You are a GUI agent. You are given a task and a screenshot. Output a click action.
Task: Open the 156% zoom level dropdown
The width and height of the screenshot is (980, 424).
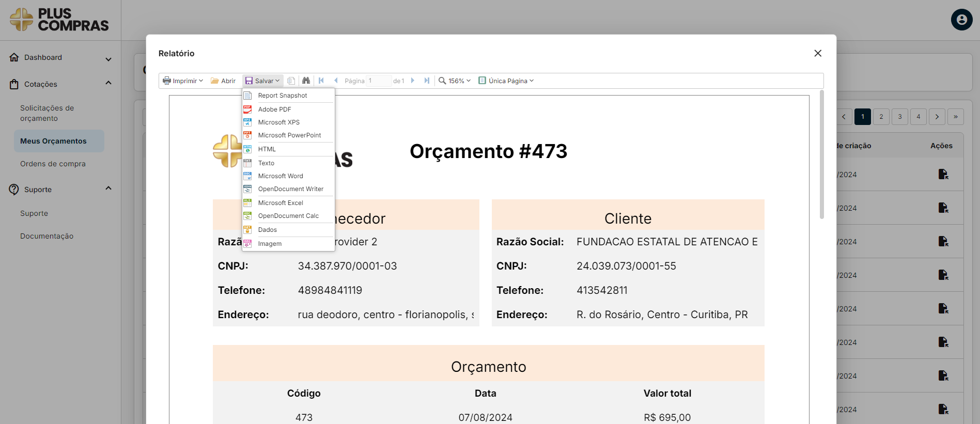coord(455,81)
